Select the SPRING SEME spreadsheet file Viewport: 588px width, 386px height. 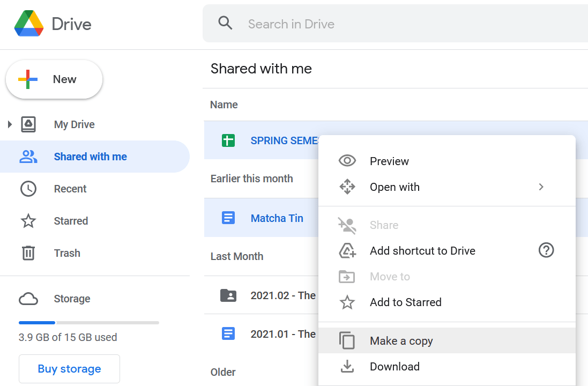285,140
